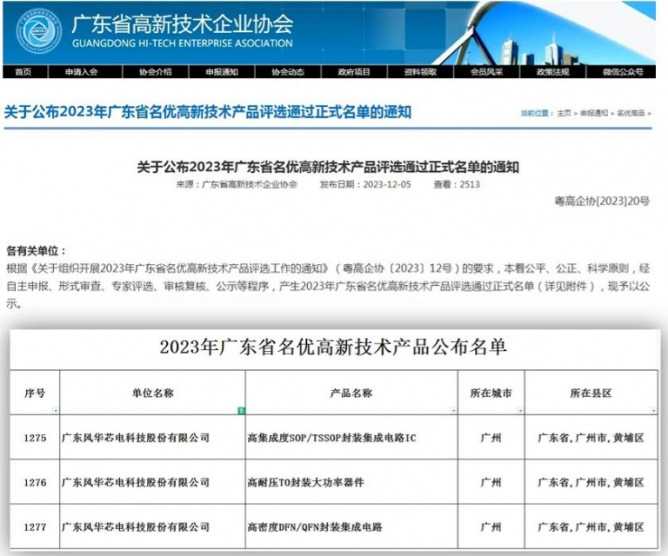Expand the 序号 column filter dropdown
Image resolution: width=668 pixels, height=556 pixels.
pos(55,411)
